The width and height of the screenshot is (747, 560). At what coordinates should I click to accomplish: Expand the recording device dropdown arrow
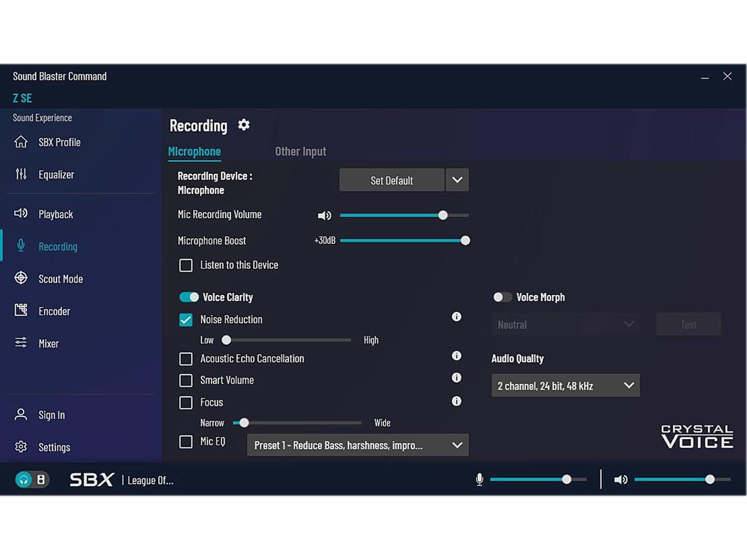457,180
